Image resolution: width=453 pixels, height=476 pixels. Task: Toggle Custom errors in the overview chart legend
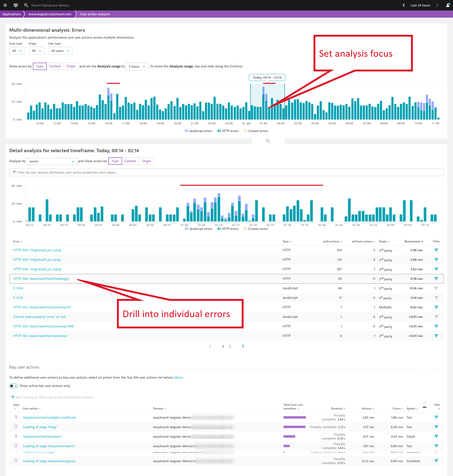coord(255,131)
